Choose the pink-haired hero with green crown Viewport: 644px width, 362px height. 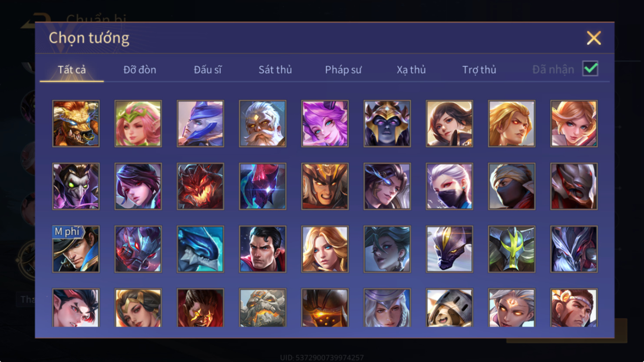138,124
